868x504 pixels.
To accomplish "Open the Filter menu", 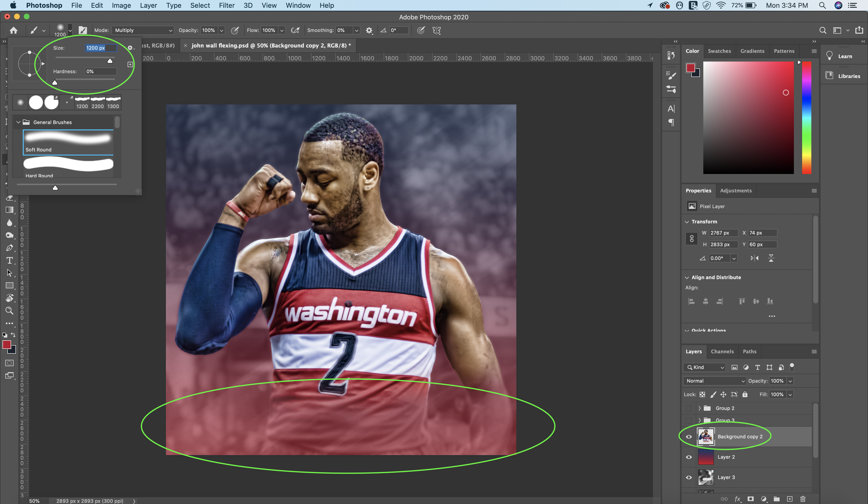I will click(227, 6).
